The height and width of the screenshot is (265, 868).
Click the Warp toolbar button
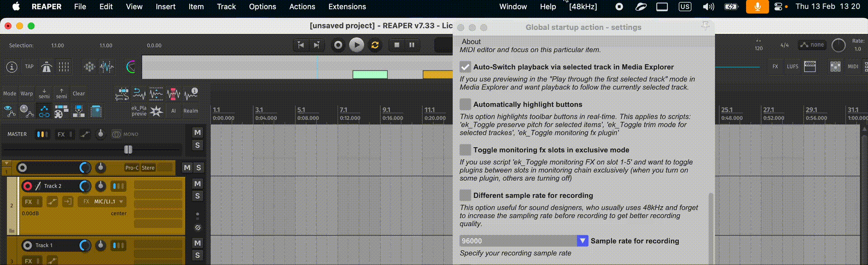click(27, 94)
